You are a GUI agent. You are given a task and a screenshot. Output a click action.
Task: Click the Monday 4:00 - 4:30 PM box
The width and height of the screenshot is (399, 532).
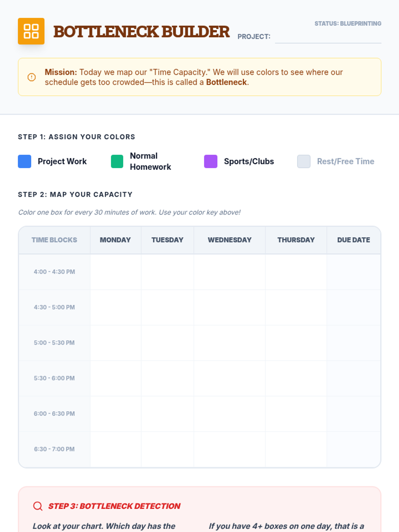pyautogui.click(x=116, y=272)
